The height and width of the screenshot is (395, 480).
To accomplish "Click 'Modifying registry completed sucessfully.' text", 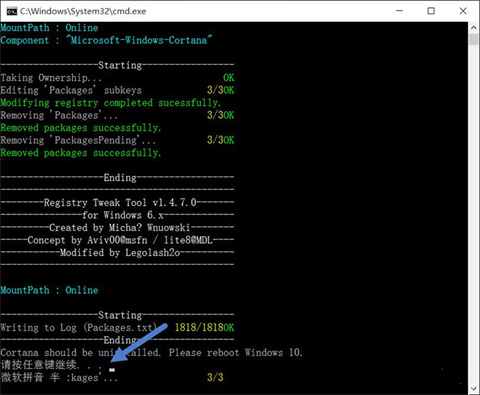I will pos(110,103).
